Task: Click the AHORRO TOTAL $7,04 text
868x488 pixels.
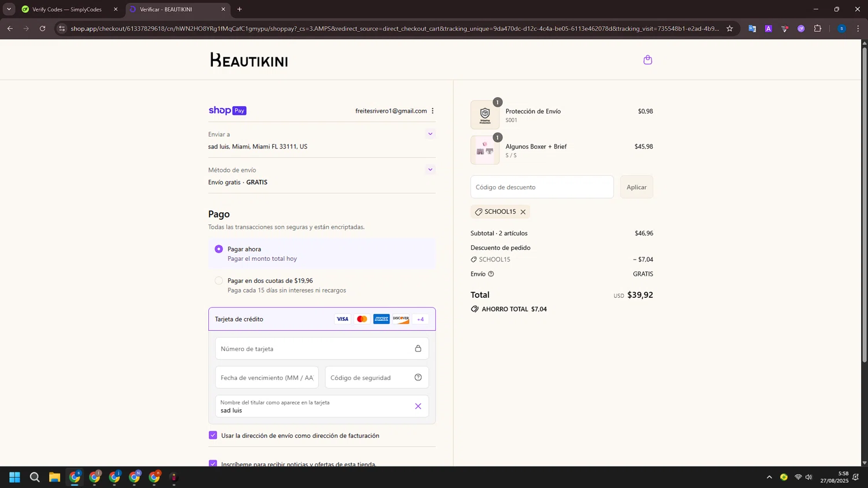Action: (x=514, y=309)
